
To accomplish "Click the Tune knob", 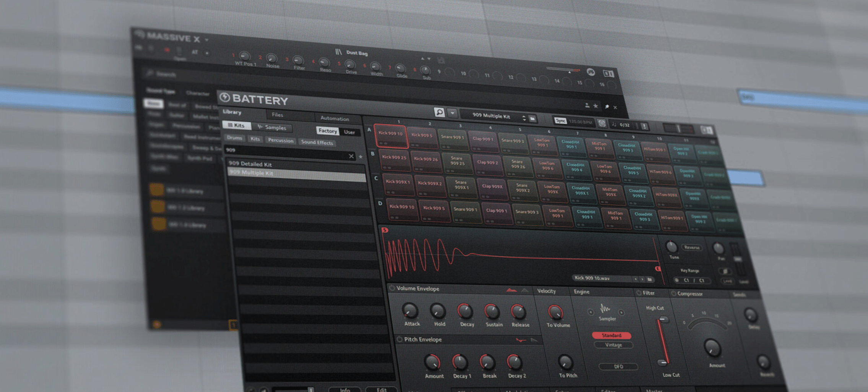I will [x=671, y=247].
